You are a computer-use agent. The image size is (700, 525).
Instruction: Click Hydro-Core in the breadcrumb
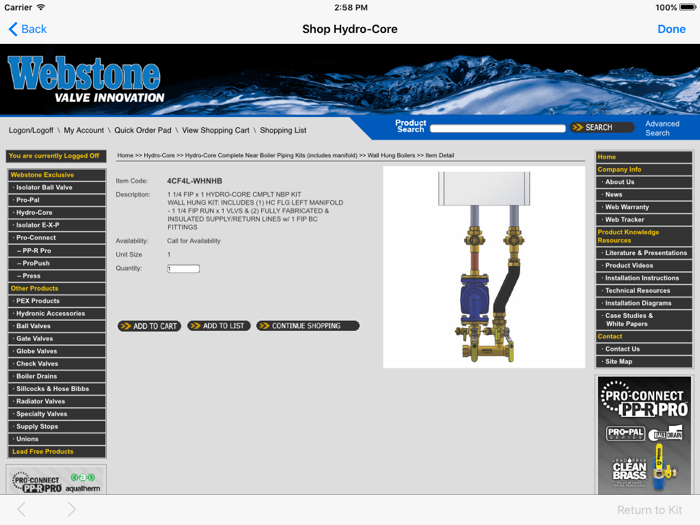coord(159,155)
